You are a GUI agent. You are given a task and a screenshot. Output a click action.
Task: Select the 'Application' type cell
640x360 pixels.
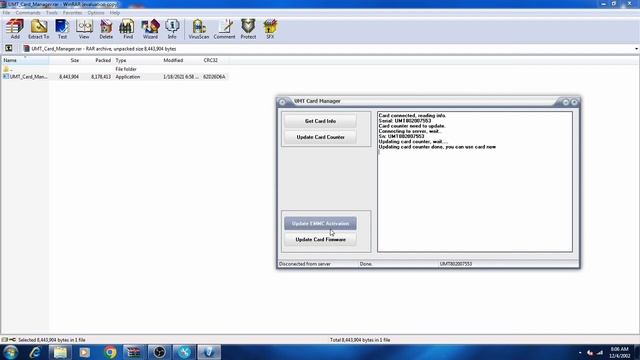tap(127, 77)
